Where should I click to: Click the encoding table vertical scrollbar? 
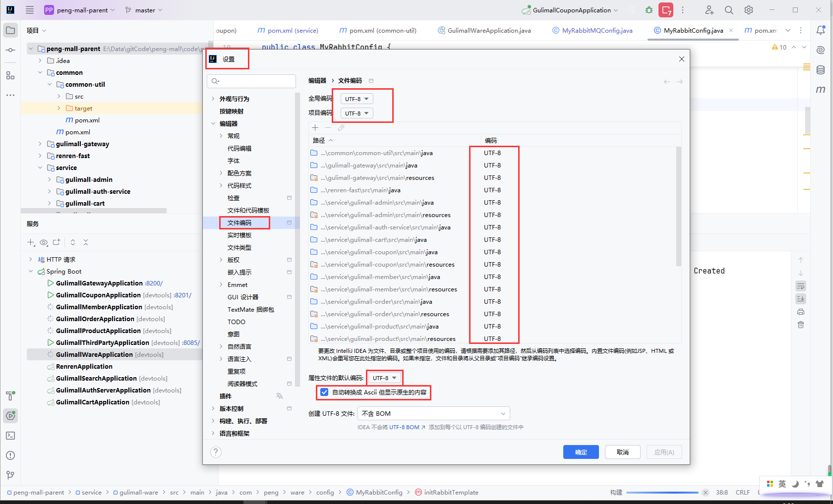(x=678, y=206)
